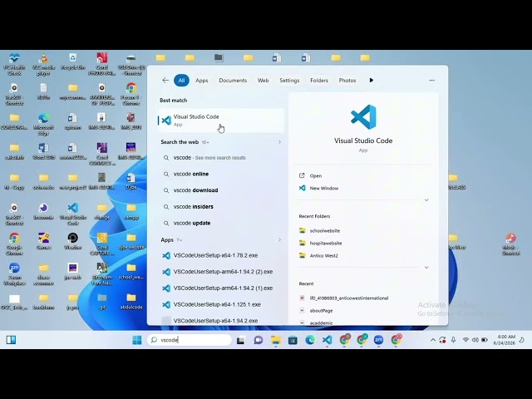532x399 pixels.
Task: Show more filter tabs with play arrow
Action: pyautogui.click(x=372, y=81)
